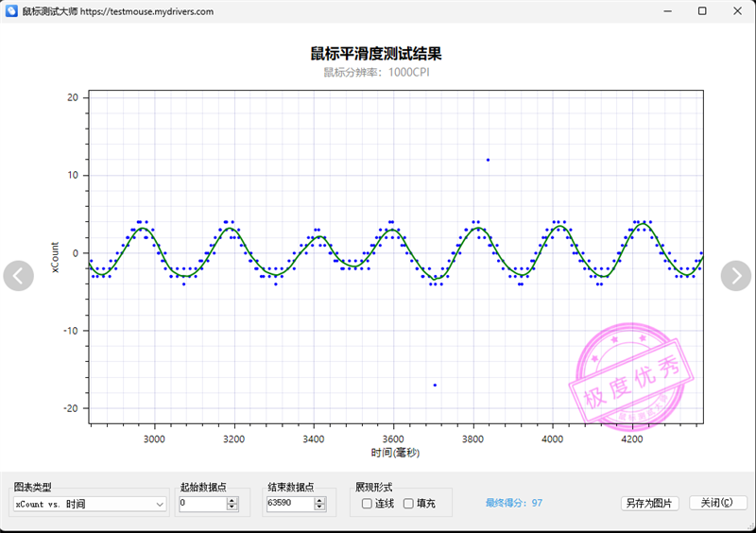
Task: Click the mouse test app icon in title bar
Action: [10, 11]
